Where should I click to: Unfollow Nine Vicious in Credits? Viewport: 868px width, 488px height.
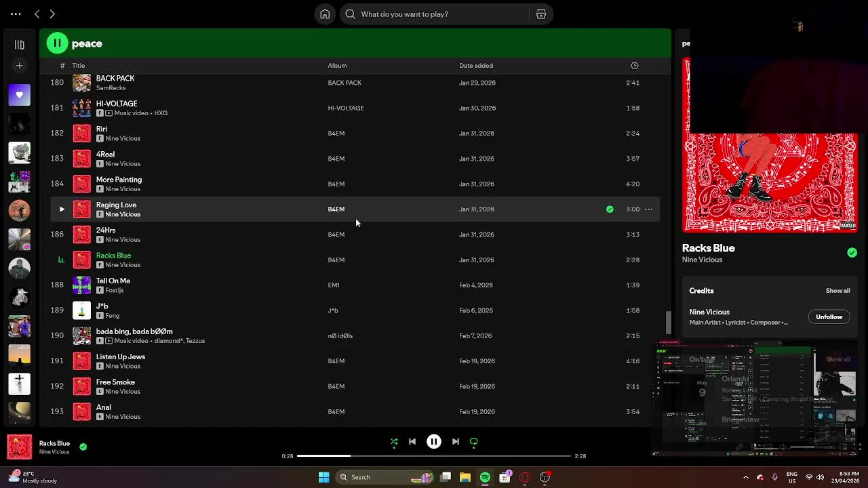(x=829, y=317)
